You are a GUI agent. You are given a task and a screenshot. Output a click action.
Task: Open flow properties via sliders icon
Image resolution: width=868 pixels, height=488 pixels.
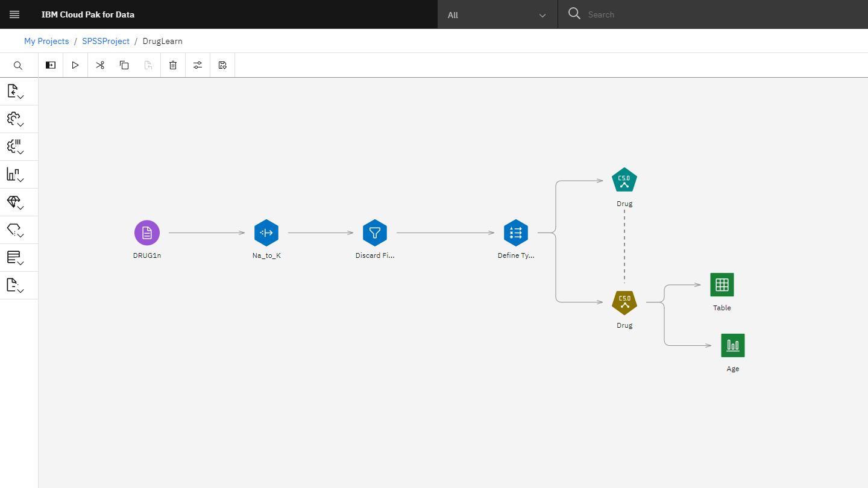[198, 65]
